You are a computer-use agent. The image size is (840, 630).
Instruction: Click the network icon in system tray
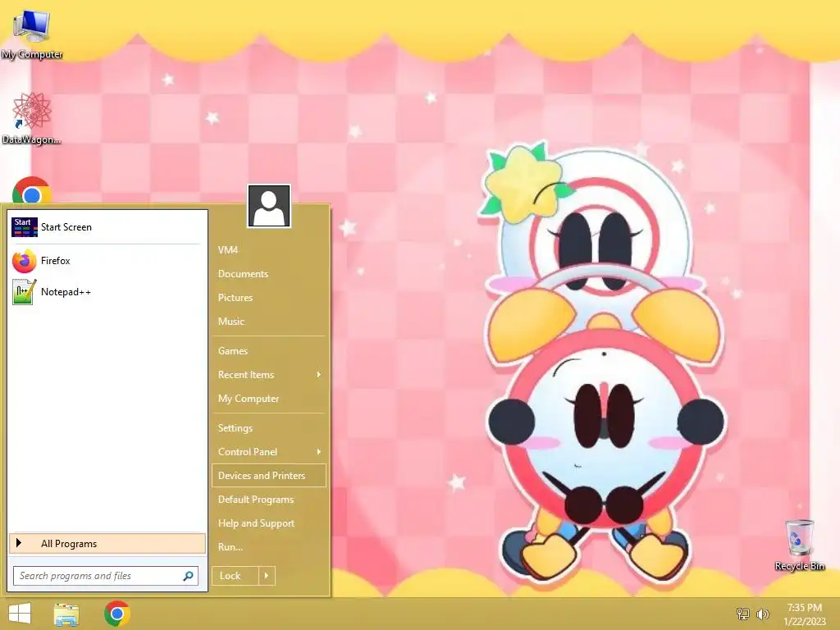tap(743, 614)
